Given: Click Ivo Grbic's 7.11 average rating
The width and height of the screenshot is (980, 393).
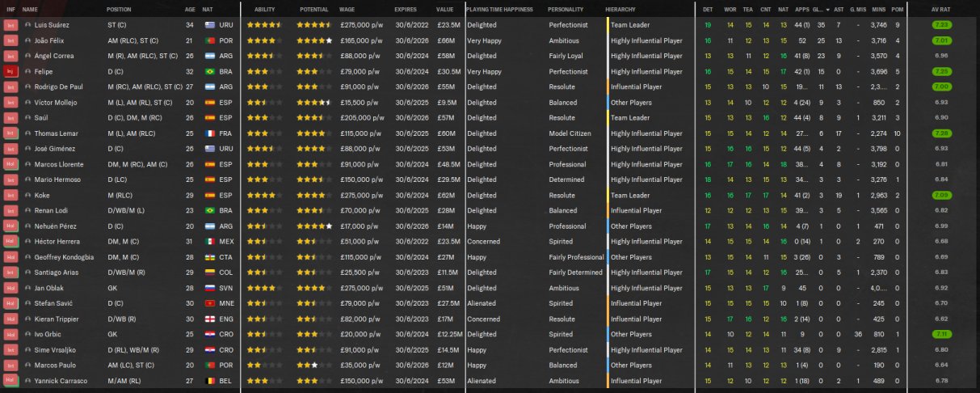Looking at the screenshot, I should click(941, 333).
